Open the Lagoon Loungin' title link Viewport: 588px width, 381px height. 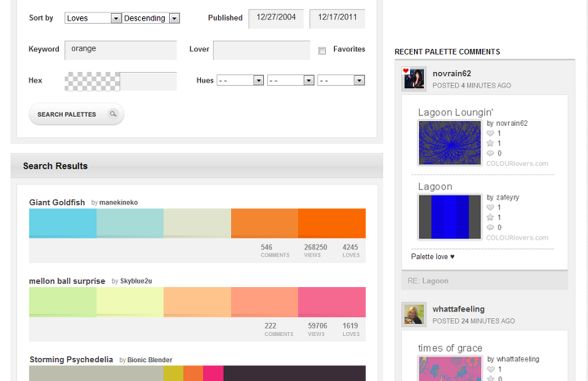456,113
